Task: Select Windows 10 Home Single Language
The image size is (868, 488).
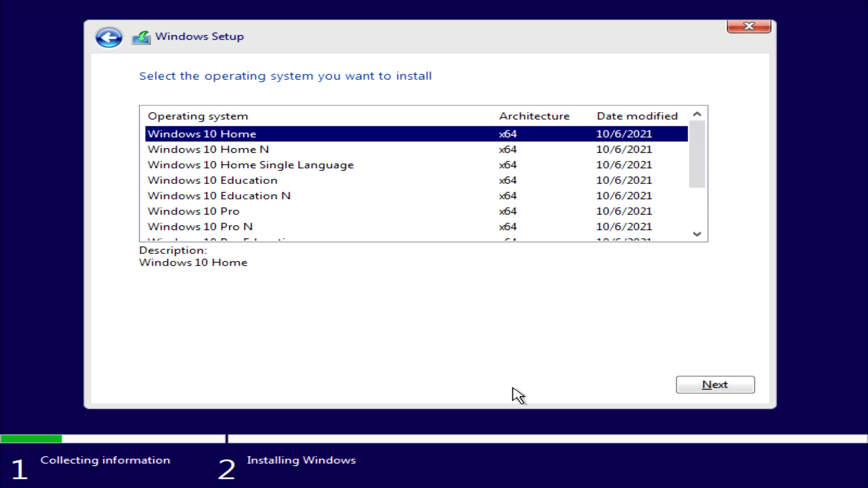Action: coord(250,164)
